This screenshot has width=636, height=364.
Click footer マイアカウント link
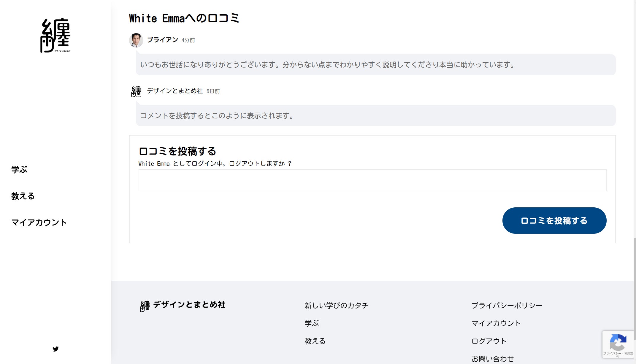[496, 323]
